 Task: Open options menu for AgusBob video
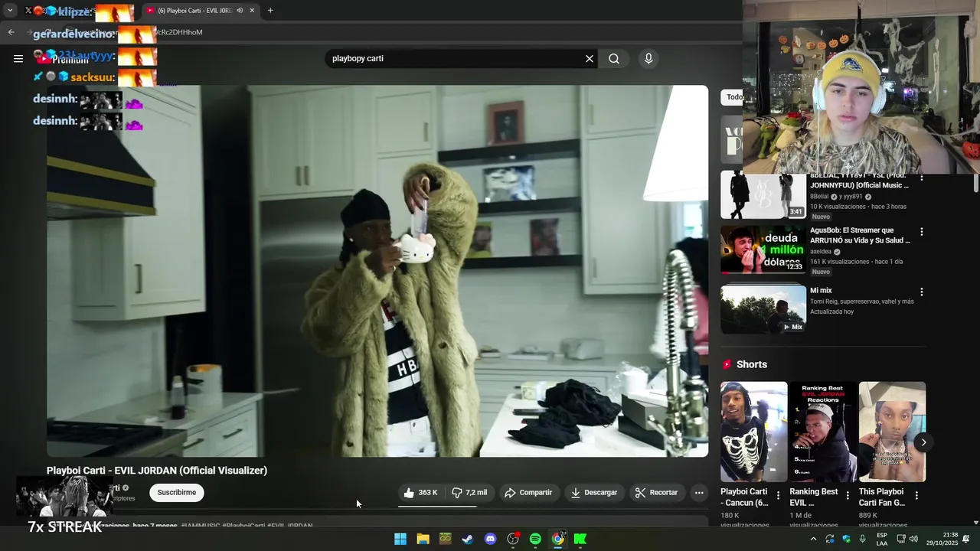(922, 232)
